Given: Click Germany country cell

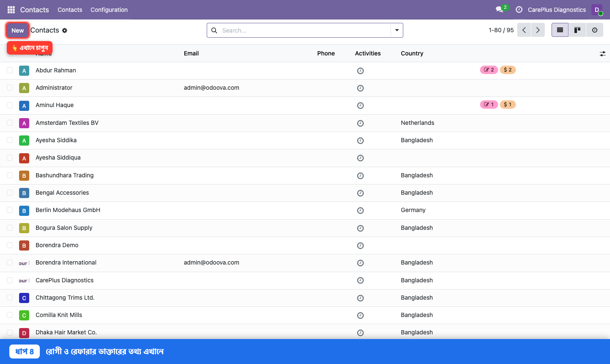Looking at the screenshot, I should pos(413,210).
